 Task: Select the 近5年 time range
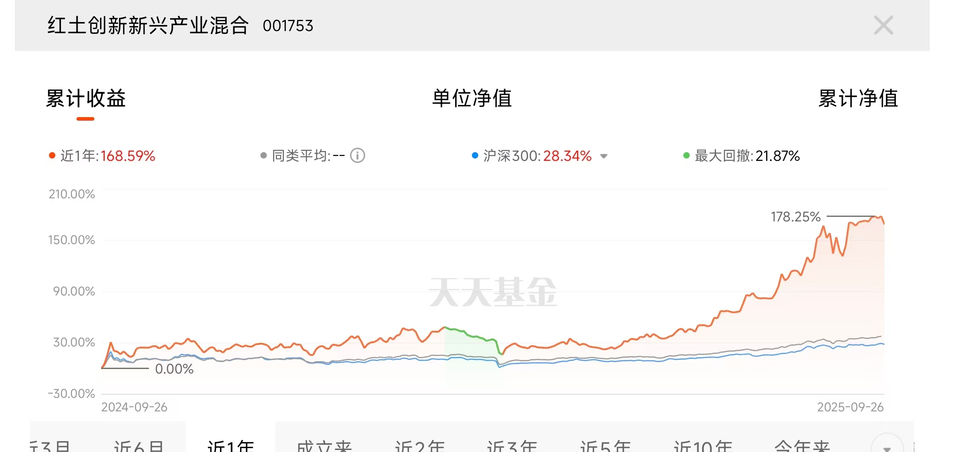(x=605, y=446)
